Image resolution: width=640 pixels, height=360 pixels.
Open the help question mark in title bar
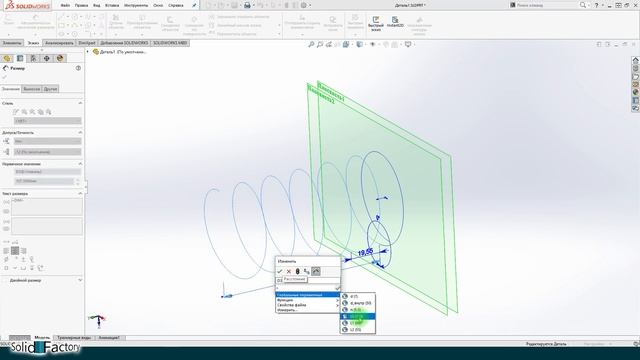pyautogui.click(x=596, y=5)
